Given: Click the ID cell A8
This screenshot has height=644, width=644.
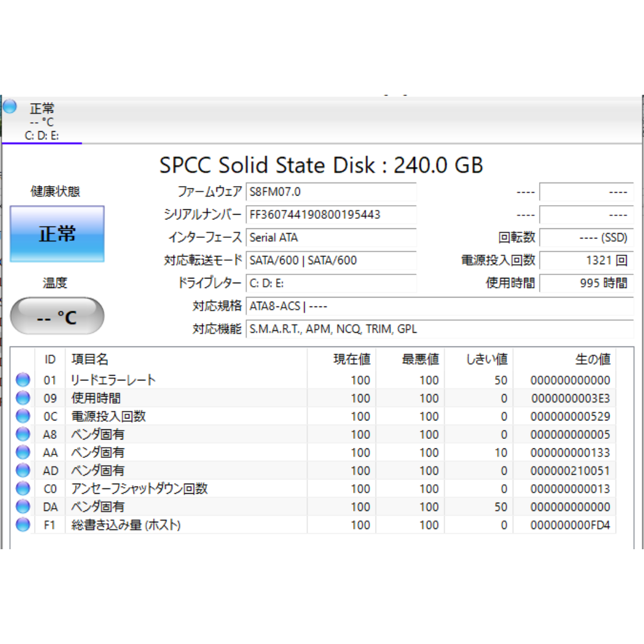Looking at the screenshot, I should [49, 435].
